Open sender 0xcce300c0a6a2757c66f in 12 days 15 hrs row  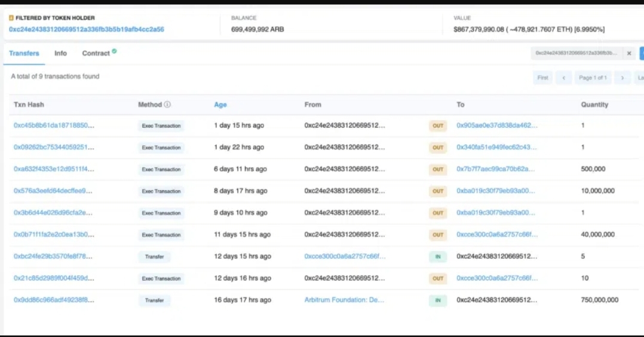345,256
